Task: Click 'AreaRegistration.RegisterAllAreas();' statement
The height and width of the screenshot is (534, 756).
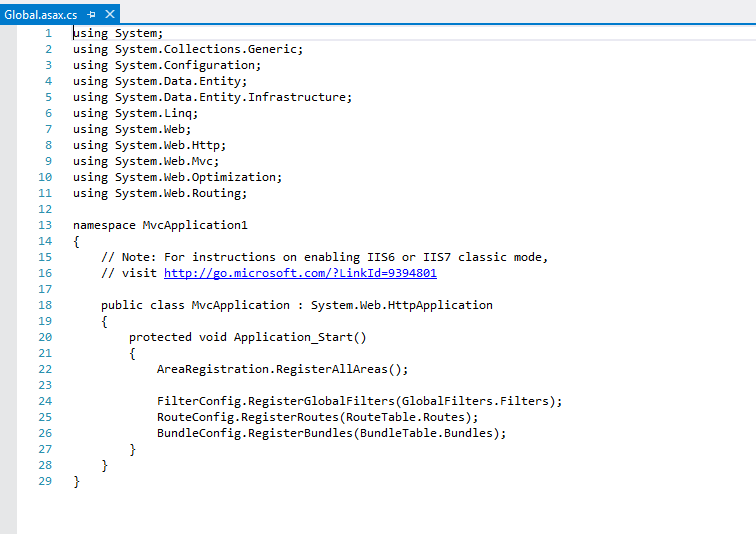Action: point(283,369)
